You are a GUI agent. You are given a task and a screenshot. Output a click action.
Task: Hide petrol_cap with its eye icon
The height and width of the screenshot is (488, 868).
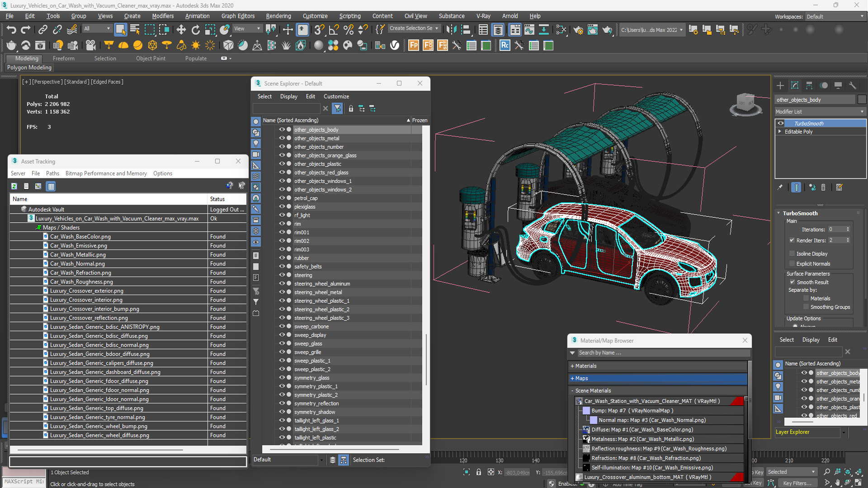tap(282, 198)
